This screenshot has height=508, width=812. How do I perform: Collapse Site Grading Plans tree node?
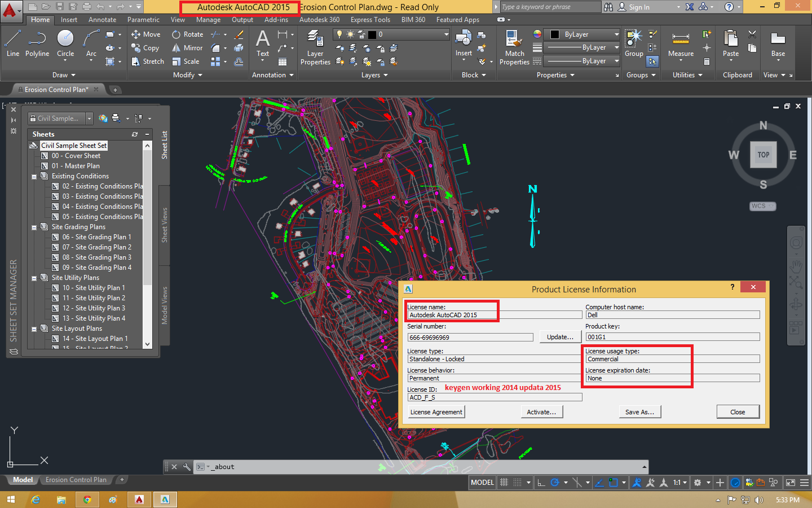pyautogui.click(x=34, y=227)
